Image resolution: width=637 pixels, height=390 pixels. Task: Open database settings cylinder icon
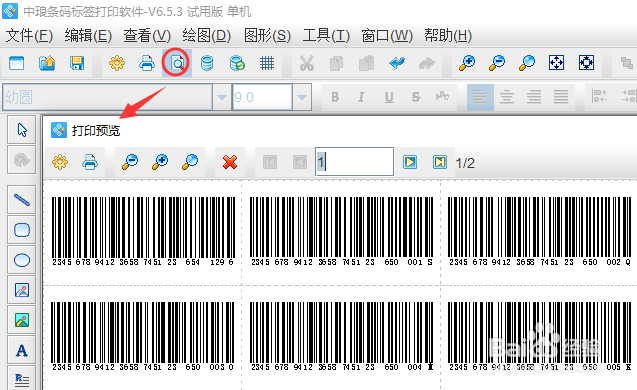(x=207, y=63)
